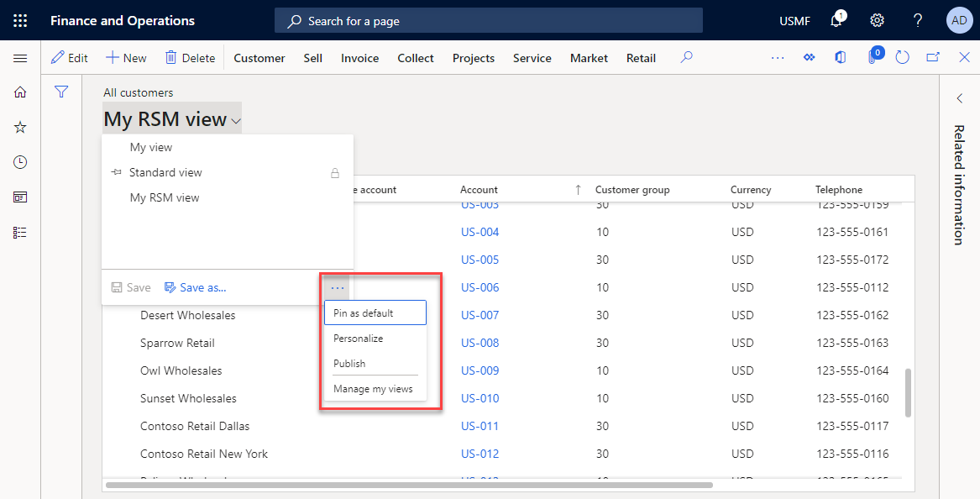The width and height of the screenshot is (980, 499).
Task: Click Save as... button
Action: pyautogui.click(x=196, y=287)
